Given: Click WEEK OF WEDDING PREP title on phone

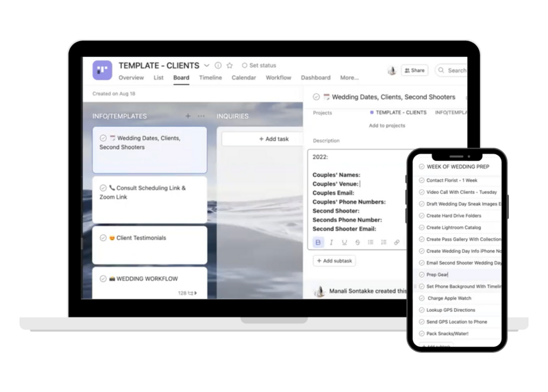Looking at the screenshot, I should point(458,167).
